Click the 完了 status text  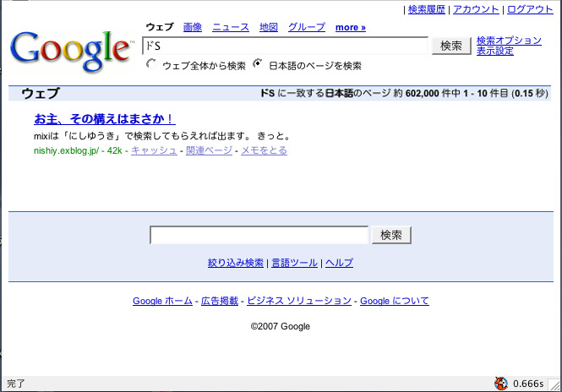point(16,384)
